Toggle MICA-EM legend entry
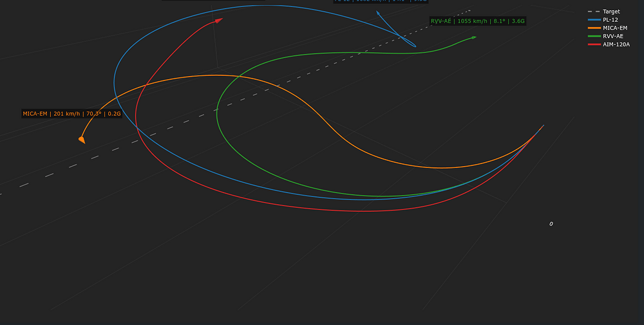Viewport: 644px width, 325px height. 607,28
